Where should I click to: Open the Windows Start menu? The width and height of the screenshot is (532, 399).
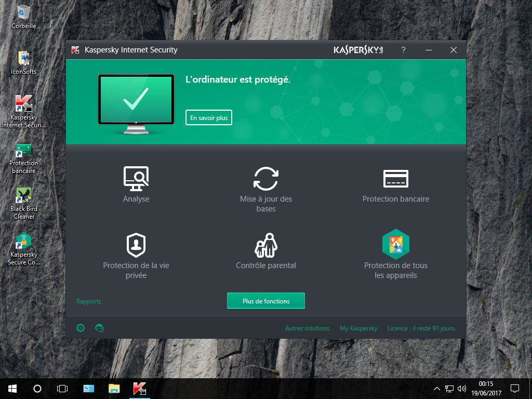[12, 389]
